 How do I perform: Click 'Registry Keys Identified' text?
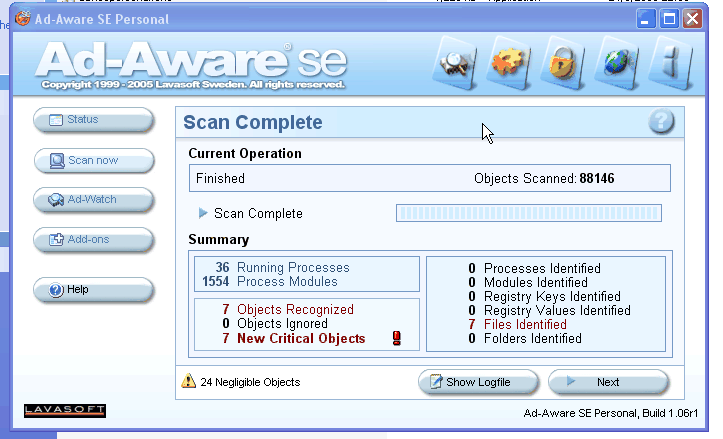click(x=552, y=296)
